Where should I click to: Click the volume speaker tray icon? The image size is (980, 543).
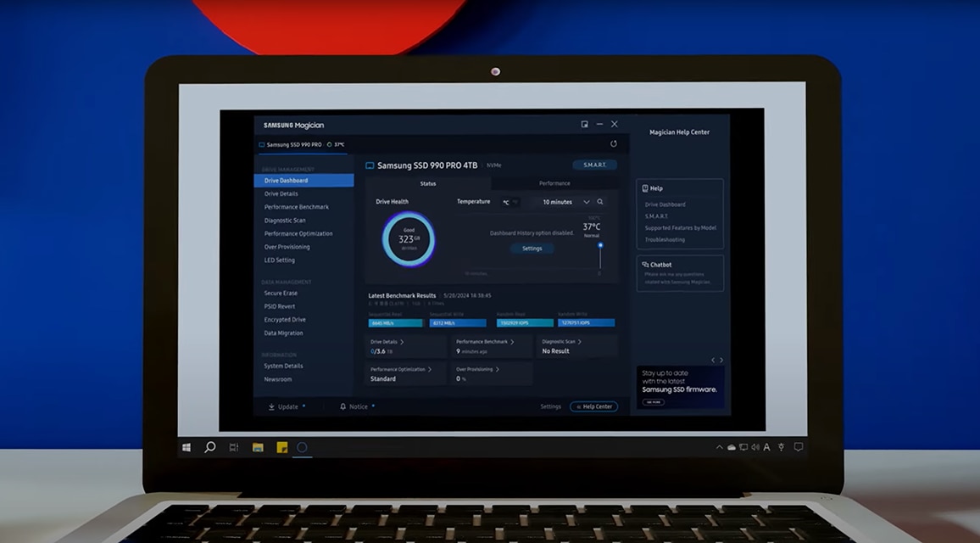tap(755, 447)
